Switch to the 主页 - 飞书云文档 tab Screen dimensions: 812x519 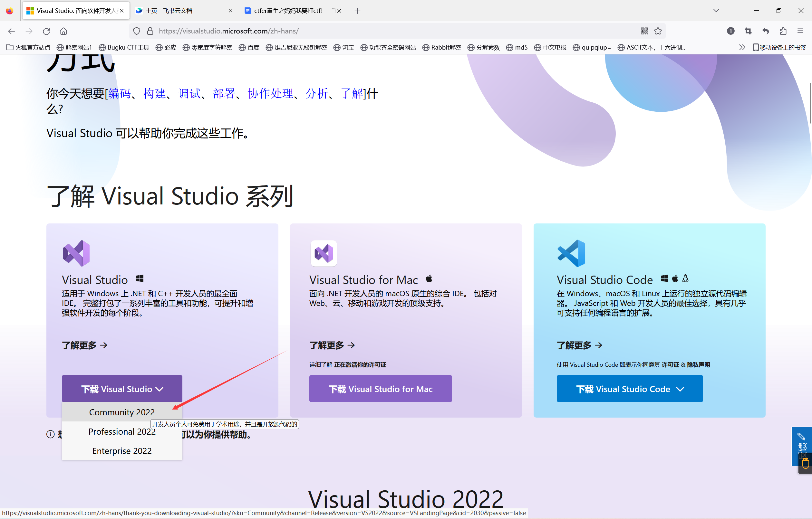pos(184,11)
